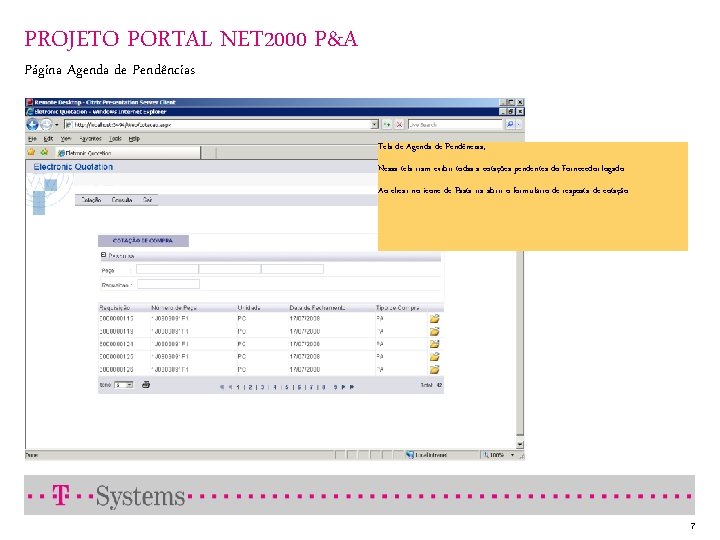Image resolution: width=720 pixels, height=540 pixels.
Task: Open the Favorites menu
Action: pyautogui.click(x=90, y=139)
